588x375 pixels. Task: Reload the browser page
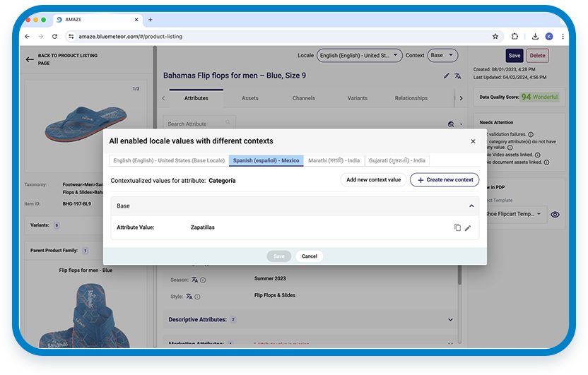tap(54, 36)
